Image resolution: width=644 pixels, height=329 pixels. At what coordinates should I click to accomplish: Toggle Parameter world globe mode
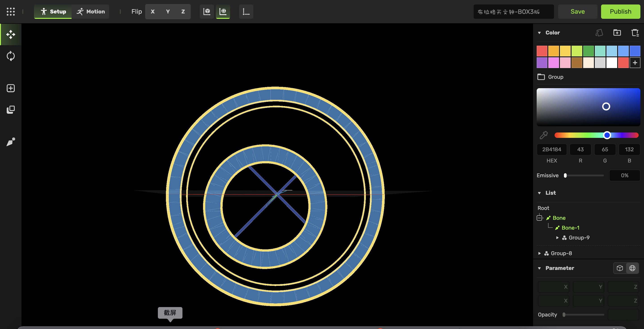(x=632, y=268)
